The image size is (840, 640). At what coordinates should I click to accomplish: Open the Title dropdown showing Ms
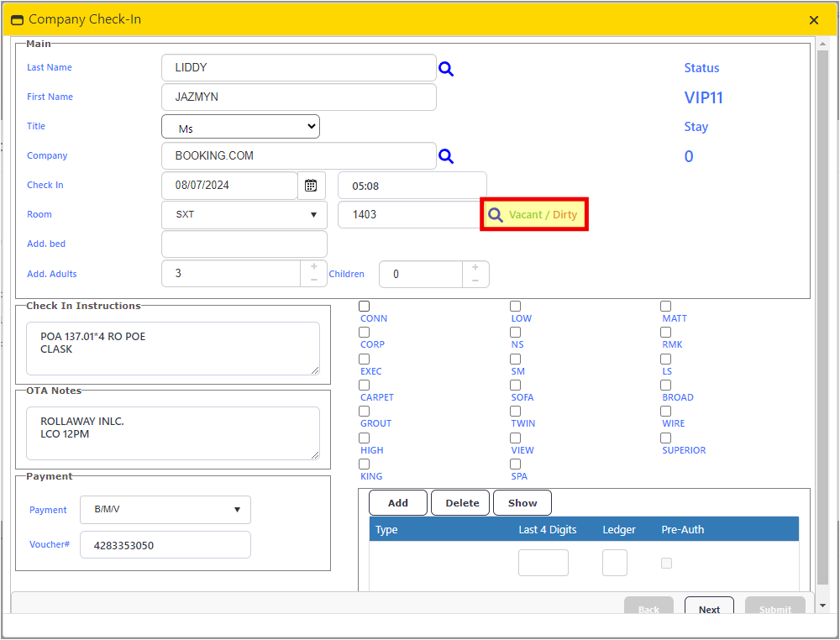240,127
